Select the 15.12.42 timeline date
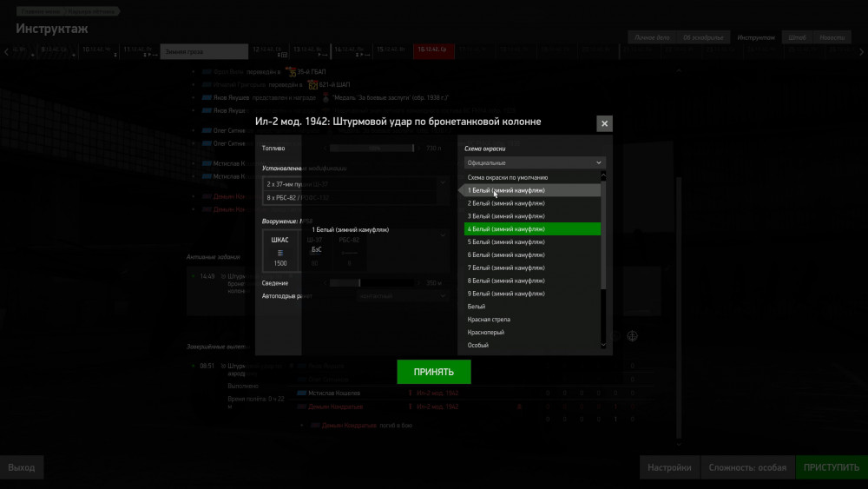Viewport: 868px width, 489px height. [392, 51]
